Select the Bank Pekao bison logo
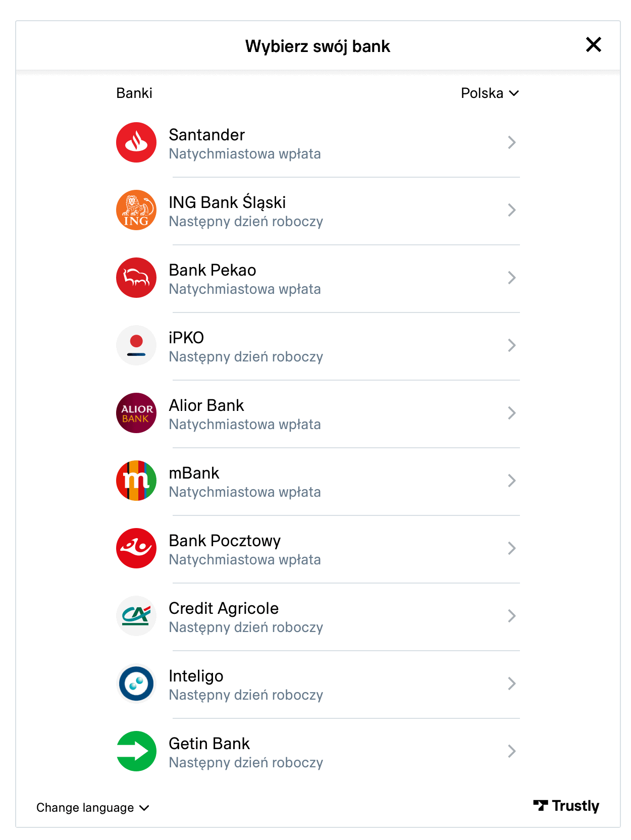Image resolution: width=631 pixels, height=840 pixels. [136, 278]
